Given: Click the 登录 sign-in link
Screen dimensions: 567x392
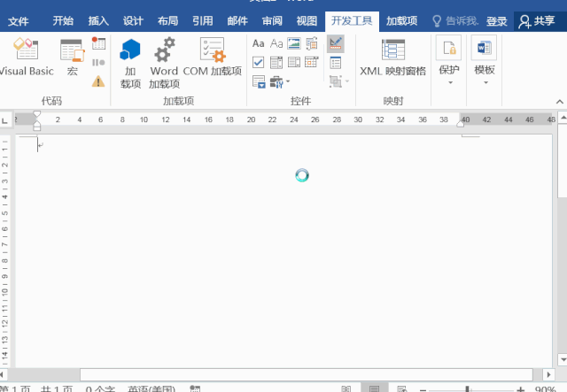Looking at the screenshot, I should tap(496, 20).
